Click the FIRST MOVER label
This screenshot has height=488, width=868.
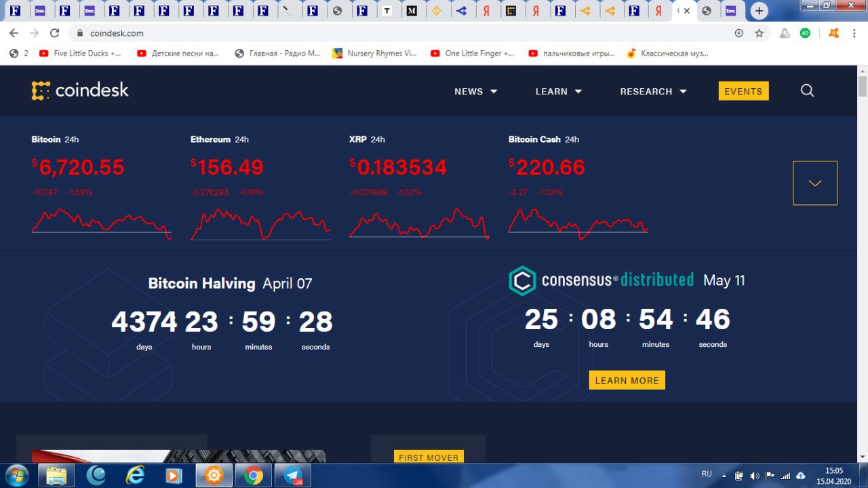pyautogui.click(x=429, y=457)
